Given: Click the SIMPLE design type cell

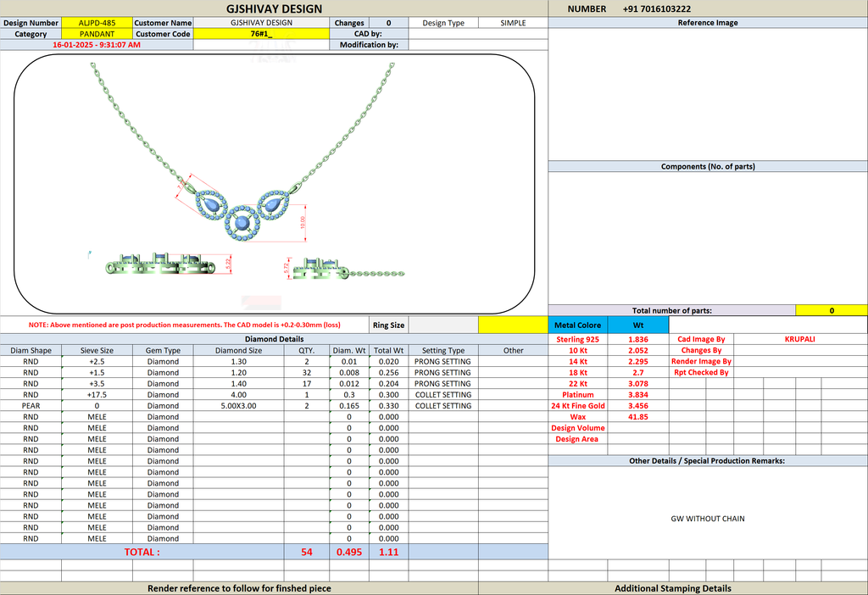Looking at the screenshot, I should [x=513, y=23].
